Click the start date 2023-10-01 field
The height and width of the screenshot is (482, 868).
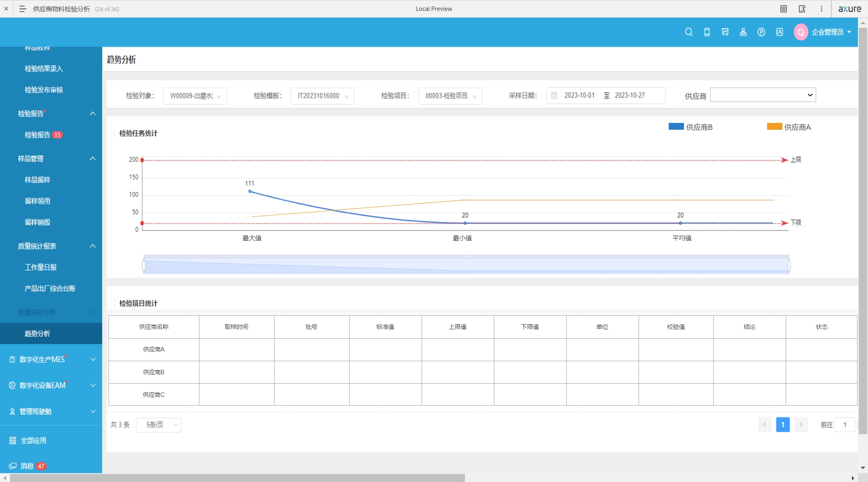pyautogui.click(x=579, y=96)
